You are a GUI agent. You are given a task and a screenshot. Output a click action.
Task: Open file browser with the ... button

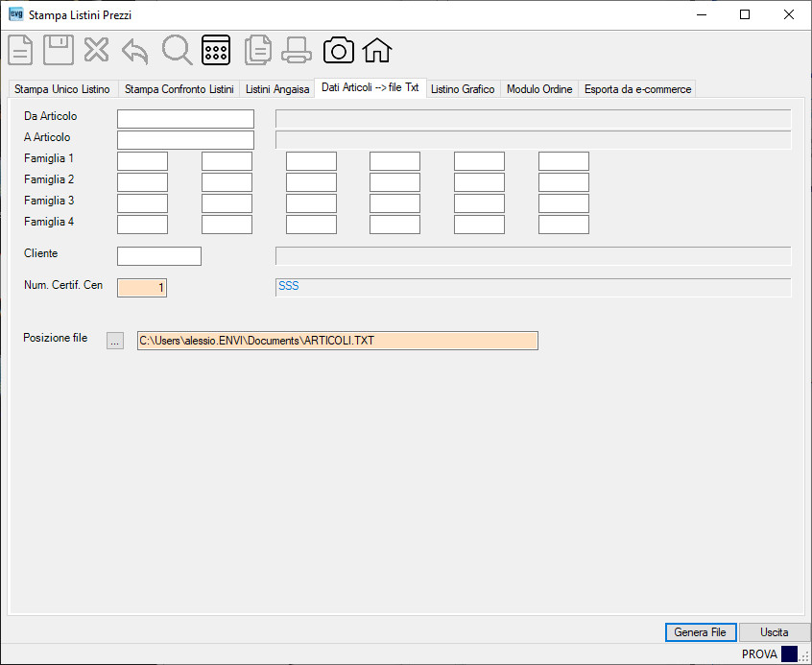[x=115, y=341]
